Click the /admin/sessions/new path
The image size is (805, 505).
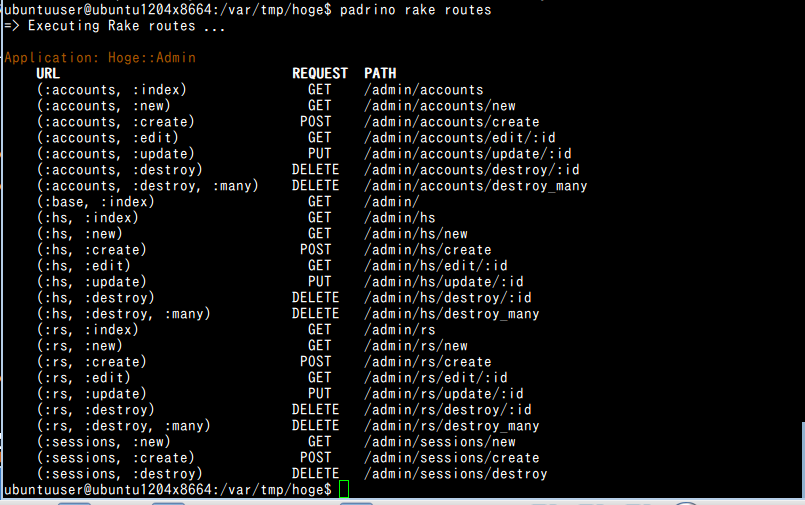tap(440, 441)
